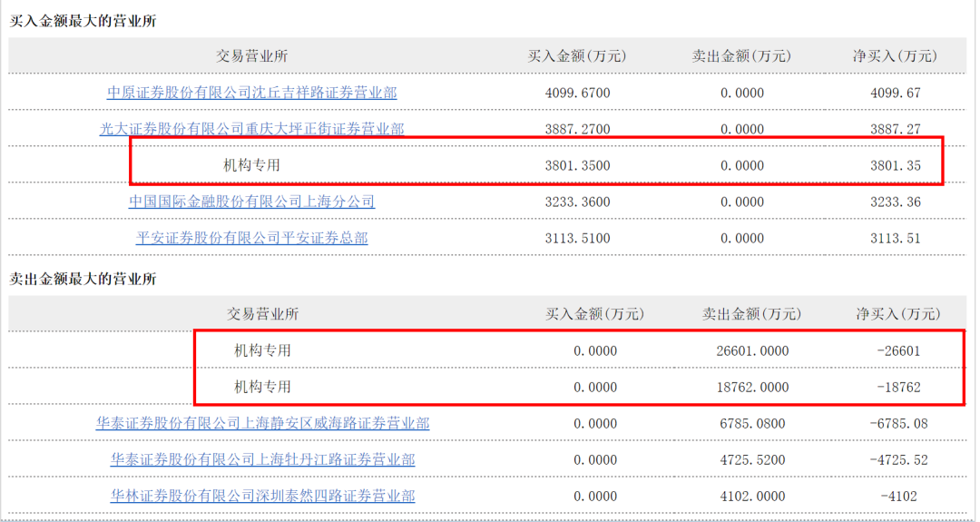Image resolution: width=980 pixels, height=522 pixels.
Task: Click 机构专用 row with 3801.3500 buy amount
Action: 251,165
